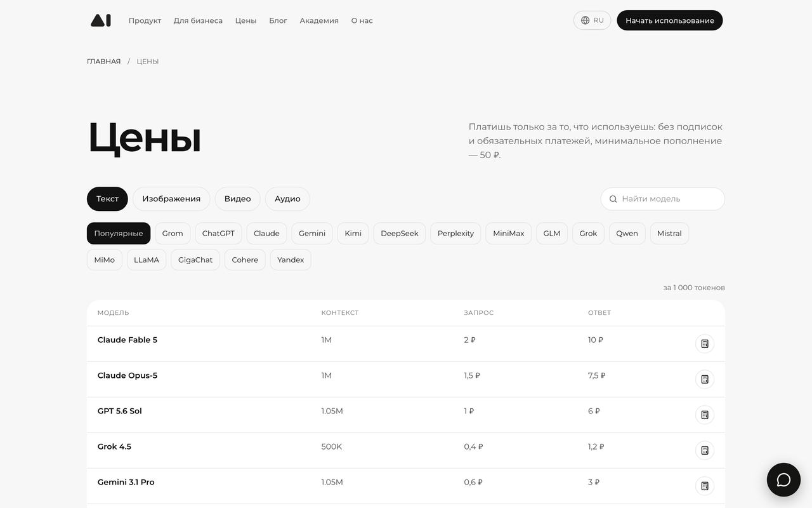This screenshot has width=812, height=508.
Task: Click the за 1 000 токенов note
Action: (694, 288)
